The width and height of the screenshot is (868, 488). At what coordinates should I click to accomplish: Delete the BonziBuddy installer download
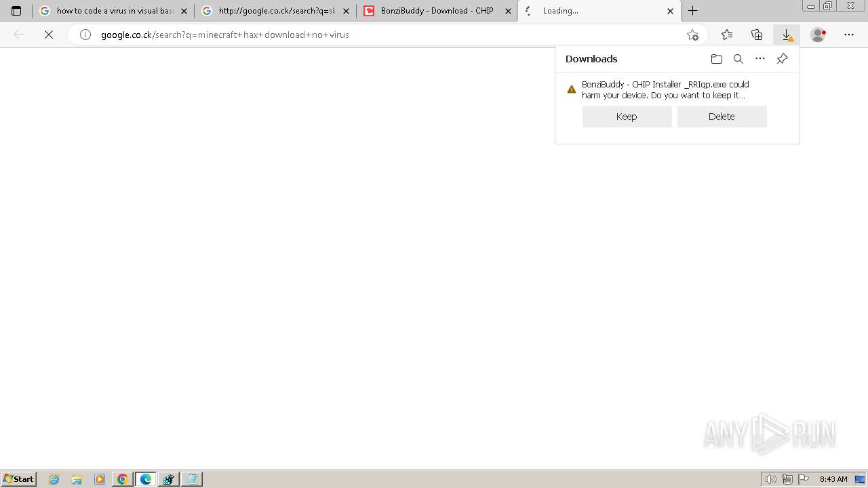pos(722,117)
